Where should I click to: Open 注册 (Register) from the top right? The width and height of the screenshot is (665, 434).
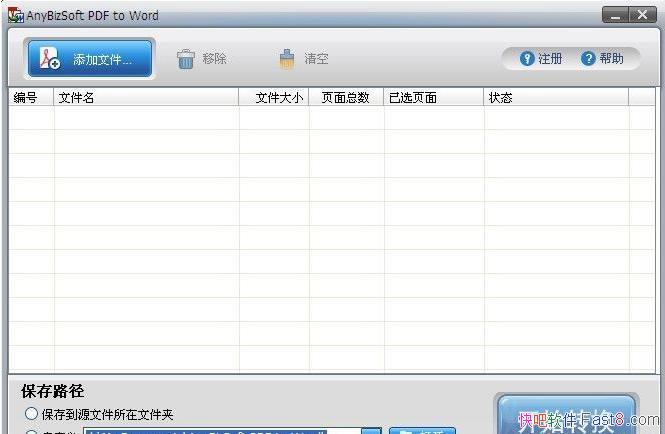tap(541, 59)
